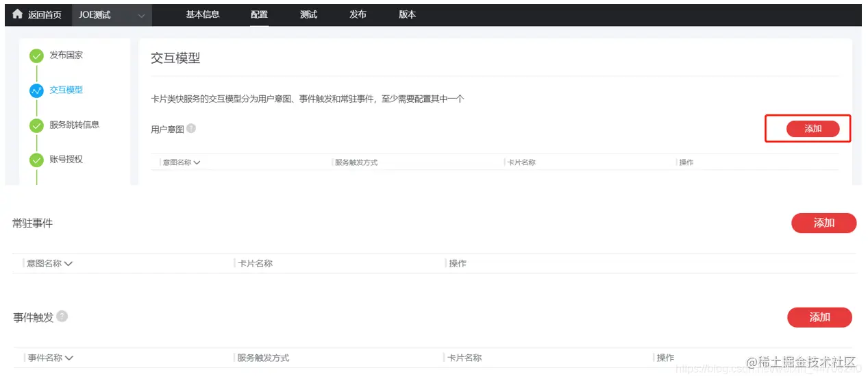The image size is (868, 381).
Task: Click 卡片名称 header in 事件触发 table
Action: tap(464, 358)
